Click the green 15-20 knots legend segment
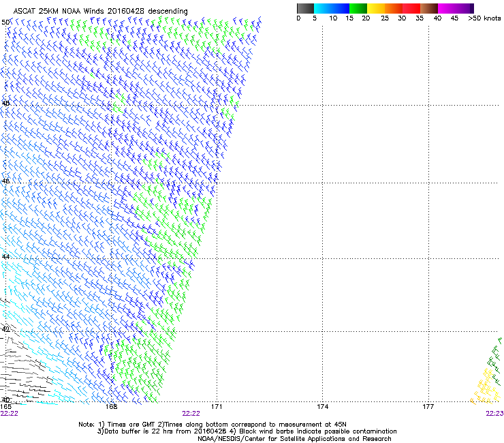 click(358, 8)
